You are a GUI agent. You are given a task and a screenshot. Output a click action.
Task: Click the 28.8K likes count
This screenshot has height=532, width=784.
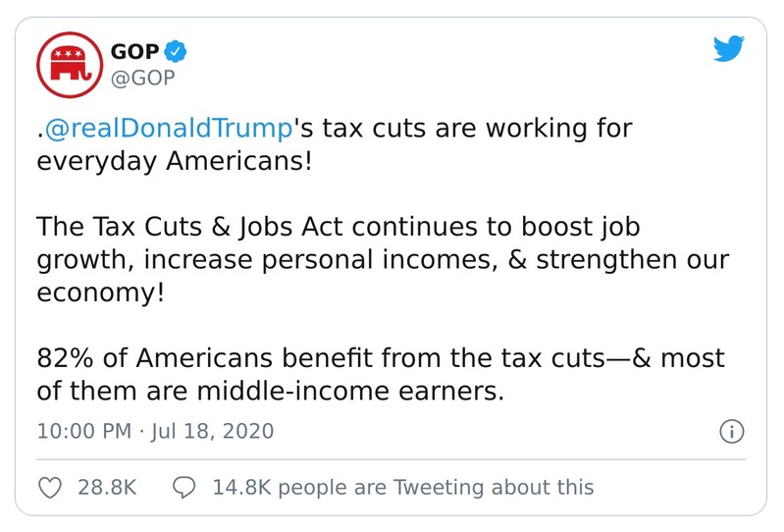point(107,487)
